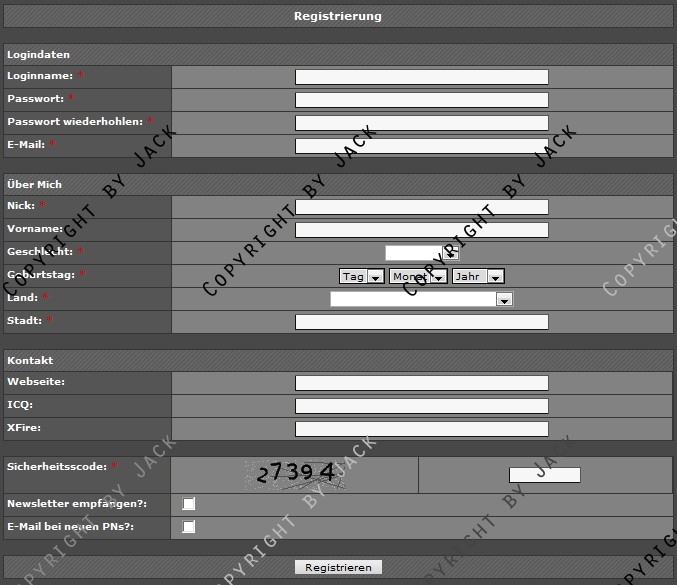Open the Jahr birthday dropdown
The image size is (677, 585).
(478, 276)
